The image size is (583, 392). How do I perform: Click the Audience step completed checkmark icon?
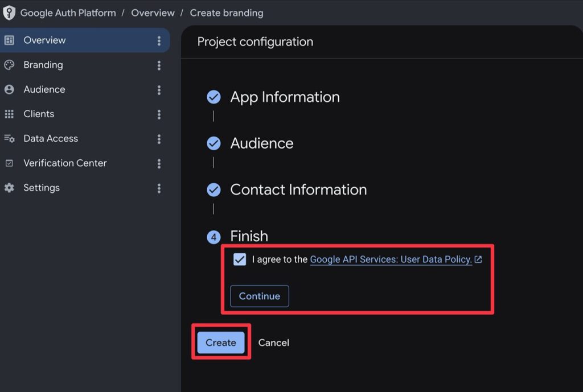(x=214, y=143)
